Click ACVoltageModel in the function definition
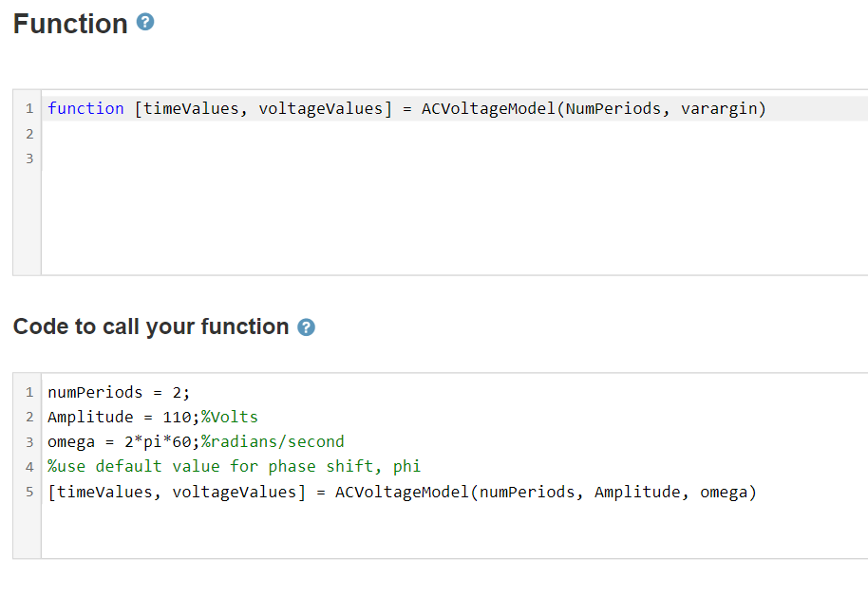The width and height of the screenshot is (868, 615). [x=489, y=108]
